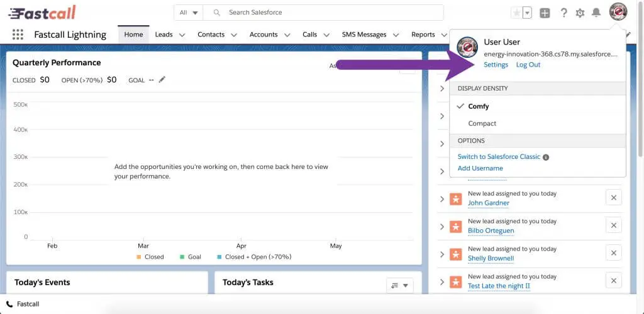This screenshot has height=314, width=644.
Task: Open the notifications bell
Action: 596,13
